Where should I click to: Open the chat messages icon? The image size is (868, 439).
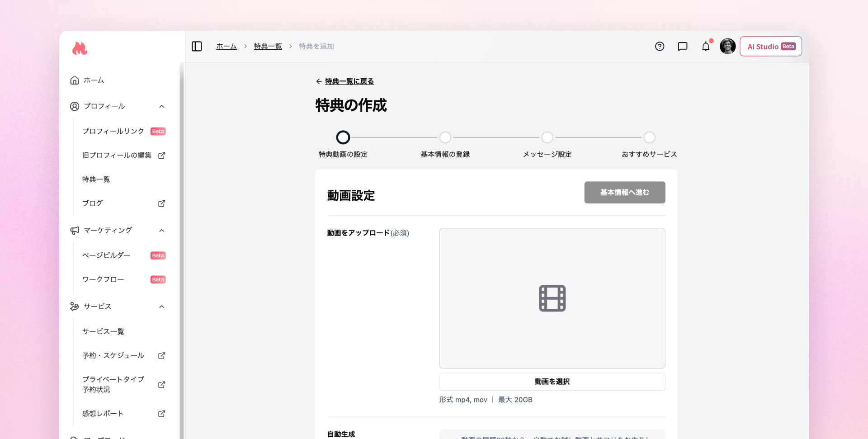[x=683, y=47]
